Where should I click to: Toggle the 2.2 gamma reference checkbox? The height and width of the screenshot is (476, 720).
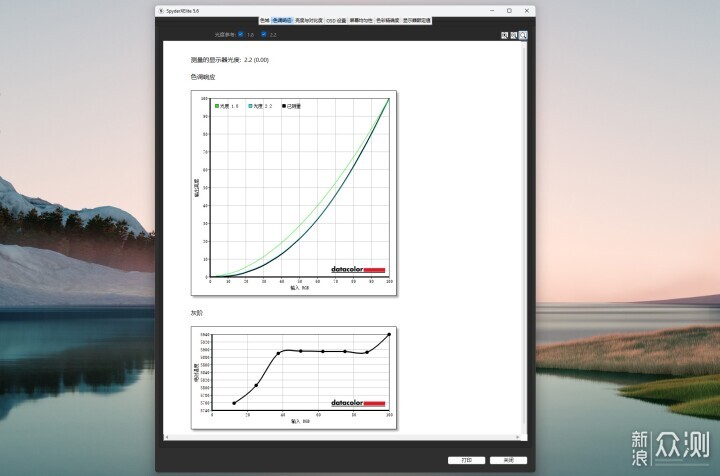tap(263, 34)
